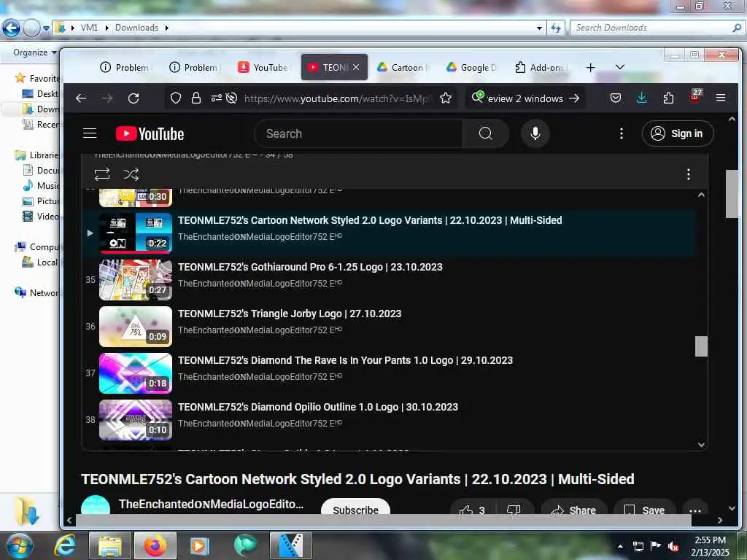Click the playlist panel's up arrow

click(701, 195)
